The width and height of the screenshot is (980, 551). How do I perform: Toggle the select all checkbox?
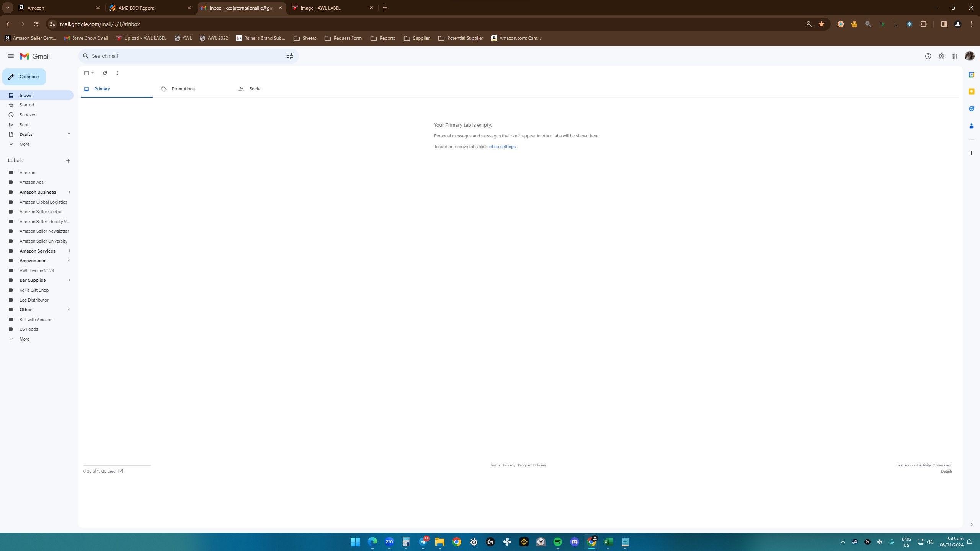coord(87,73)
